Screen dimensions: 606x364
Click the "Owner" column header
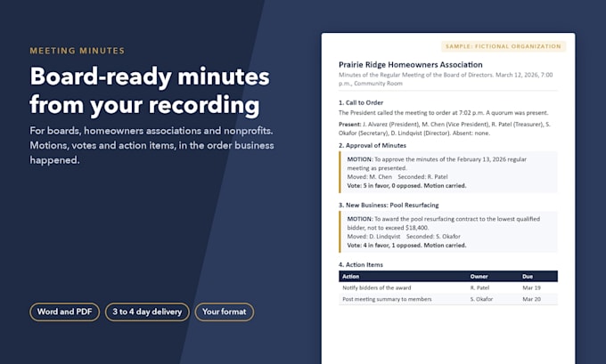(479, 277)
